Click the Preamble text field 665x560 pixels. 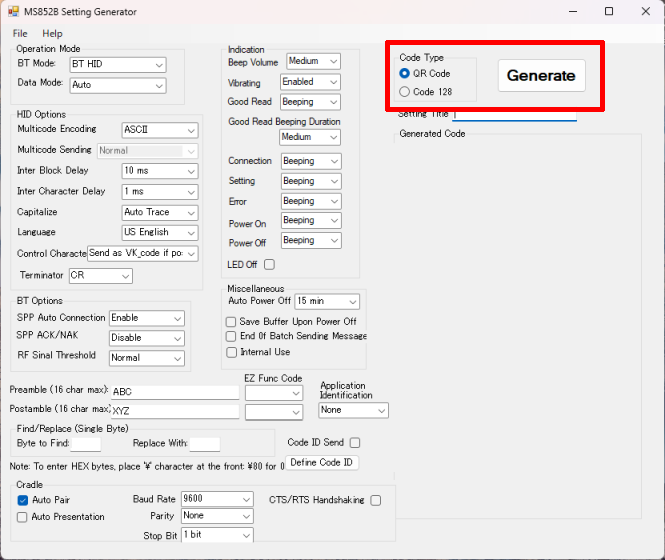click(174, 392)
